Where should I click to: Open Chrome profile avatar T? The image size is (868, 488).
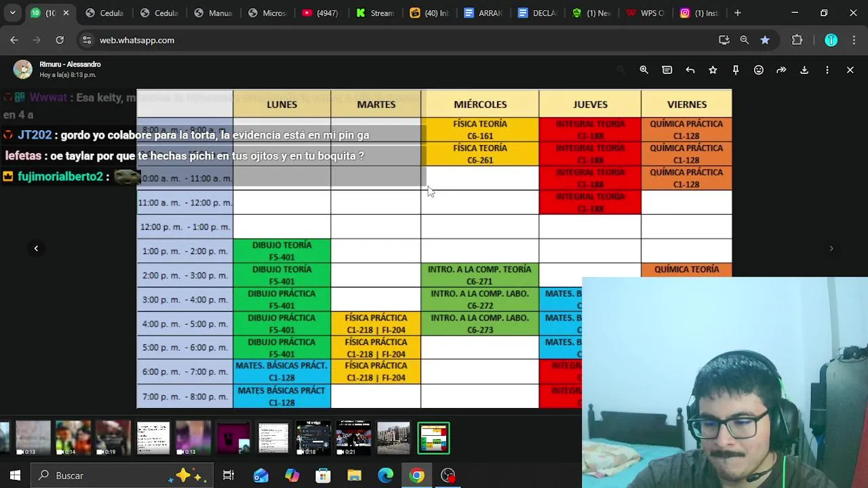point(831,40)
